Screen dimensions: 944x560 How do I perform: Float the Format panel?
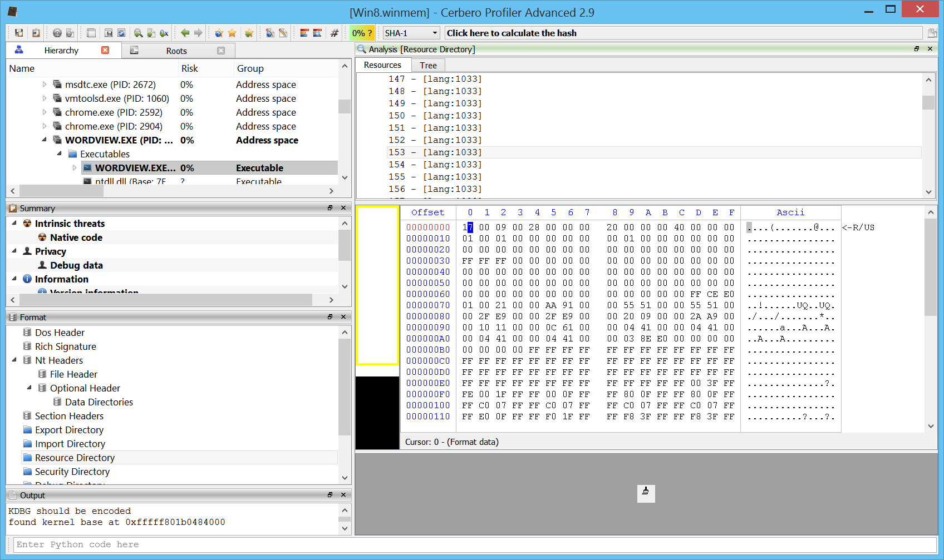tap(330, 317)
